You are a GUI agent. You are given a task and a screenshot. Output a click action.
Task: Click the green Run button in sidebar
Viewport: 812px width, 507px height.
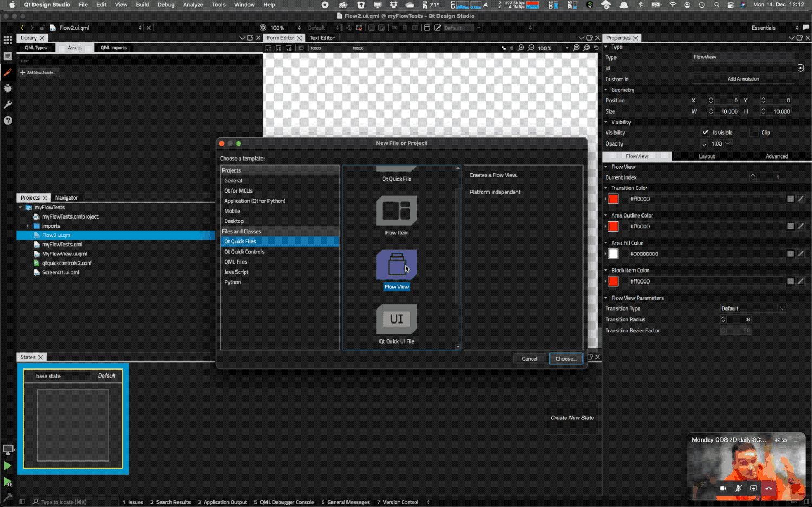click(8, 465)
